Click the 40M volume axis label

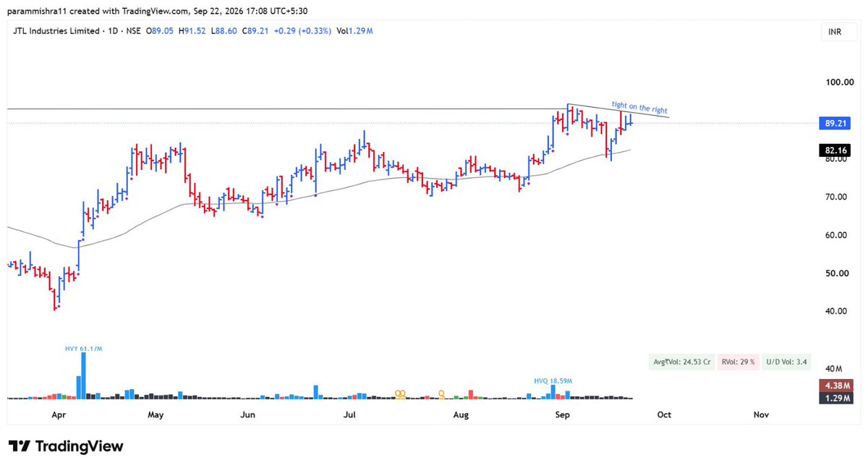833,368
